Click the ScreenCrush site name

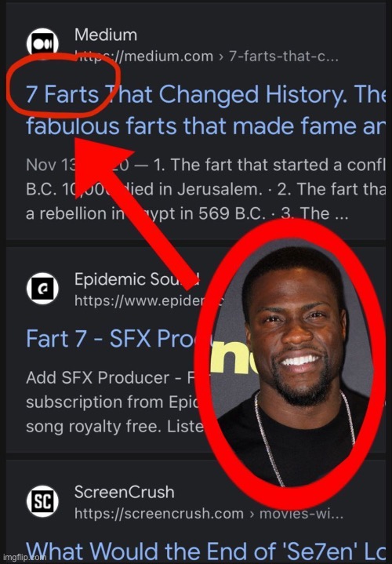[x=124, y=492]
